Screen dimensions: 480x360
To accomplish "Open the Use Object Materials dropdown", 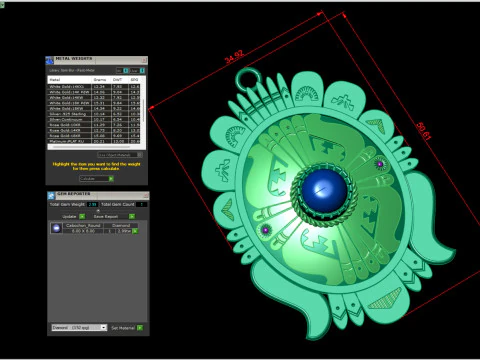I will [x=120, y=155].
